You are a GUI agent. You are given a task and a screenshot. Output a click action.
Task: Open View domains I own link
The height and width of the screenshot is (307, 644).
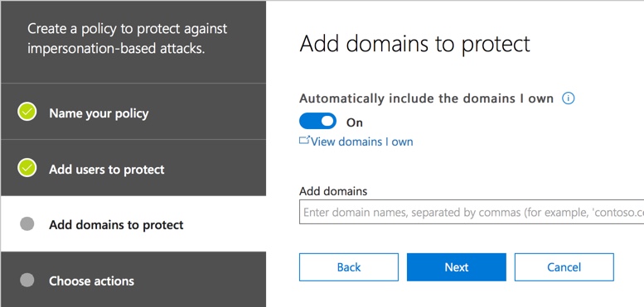[361, 142]
